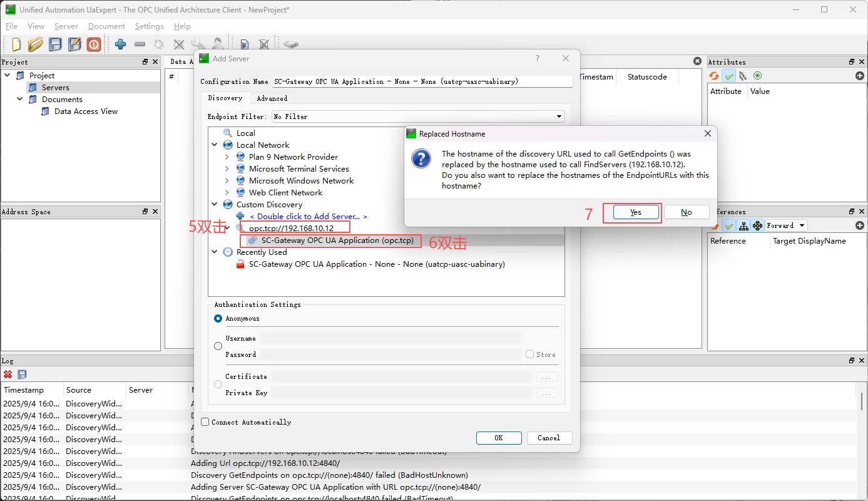868x501 pixels.
Task: Click the save log floppy disk icon
Action: [x=22, y=374]
